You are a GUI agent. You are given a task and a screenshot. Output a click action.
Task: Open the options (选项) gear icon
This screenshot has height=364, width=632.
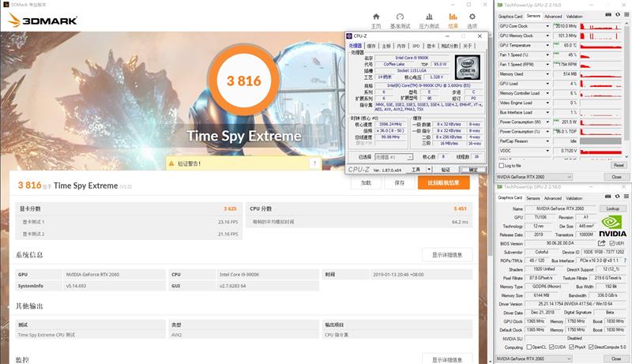[x=472, y=17]
